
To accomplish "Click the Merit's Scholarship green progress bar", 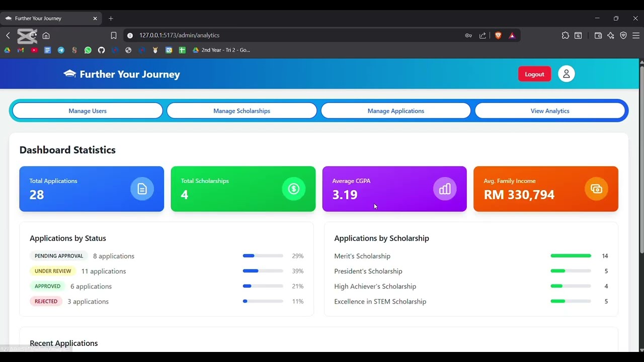I will pyautogui.click(x=571, y=256).
